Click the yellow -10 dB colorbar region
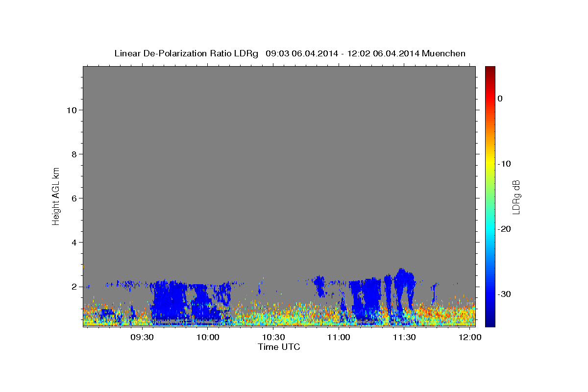Screen dimensions: 588x392 490,164
